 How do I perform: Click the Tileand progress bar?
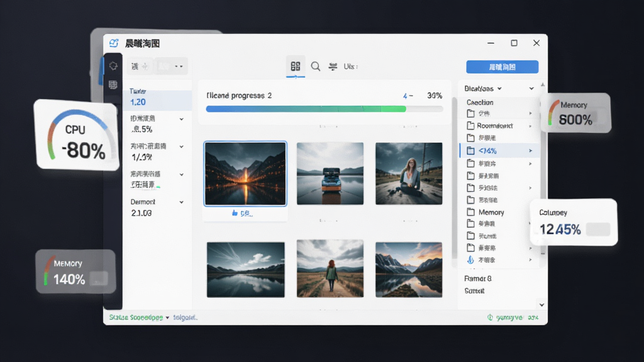pyautogui.click(x=325, y=109)
